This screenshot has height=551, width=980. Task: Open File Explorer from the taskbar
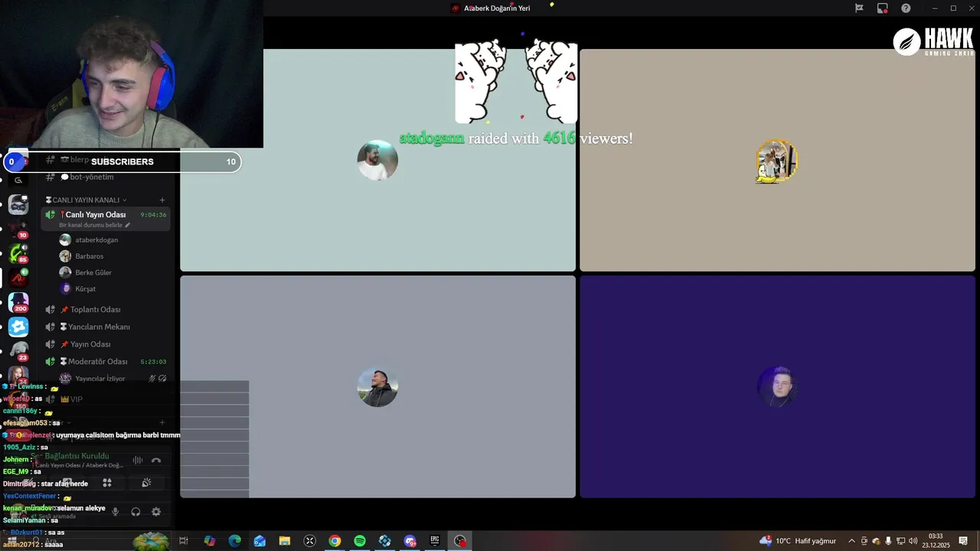click(x=284, y=541)
